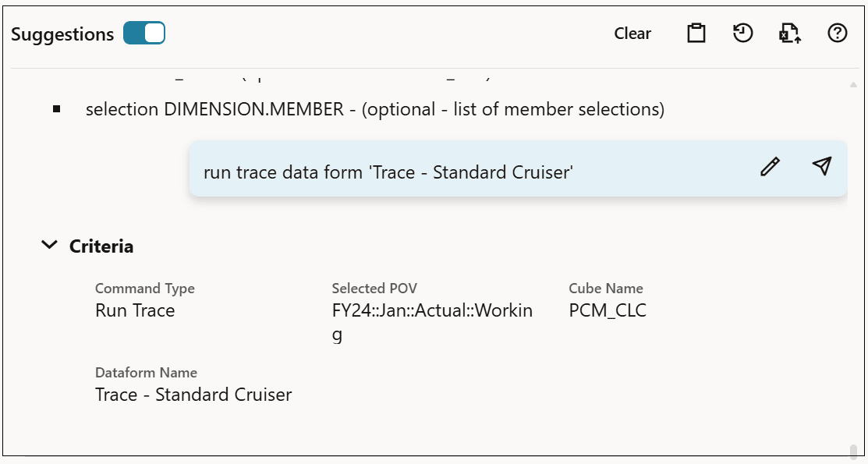Open Help with the question mark icon
This screenshot has height=464, width=868.
[x=837, y=33]
